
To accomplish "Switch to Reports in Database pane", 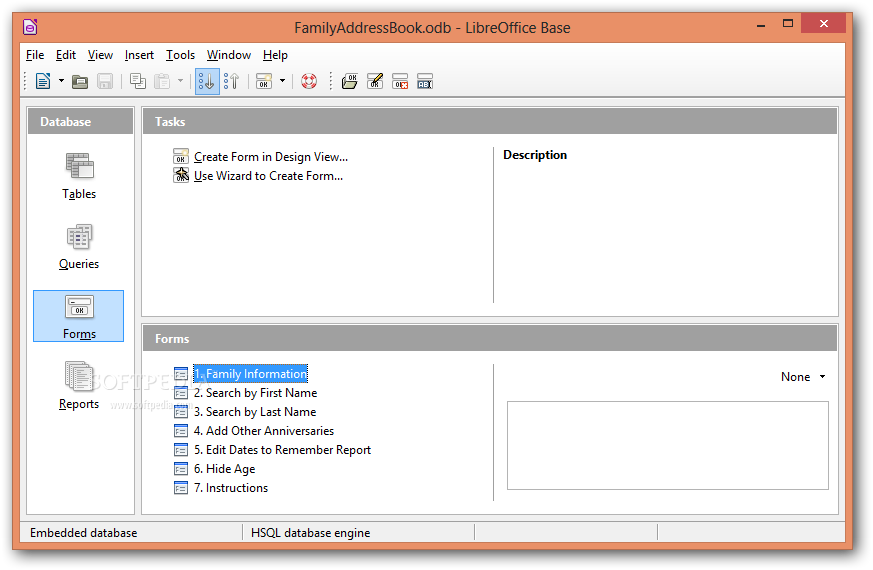I will [x=79, y=386].
